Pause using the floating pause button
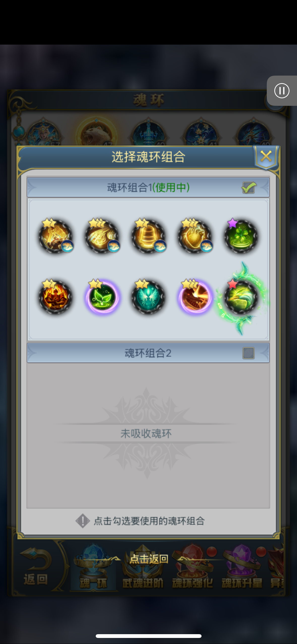 point(282,90)
